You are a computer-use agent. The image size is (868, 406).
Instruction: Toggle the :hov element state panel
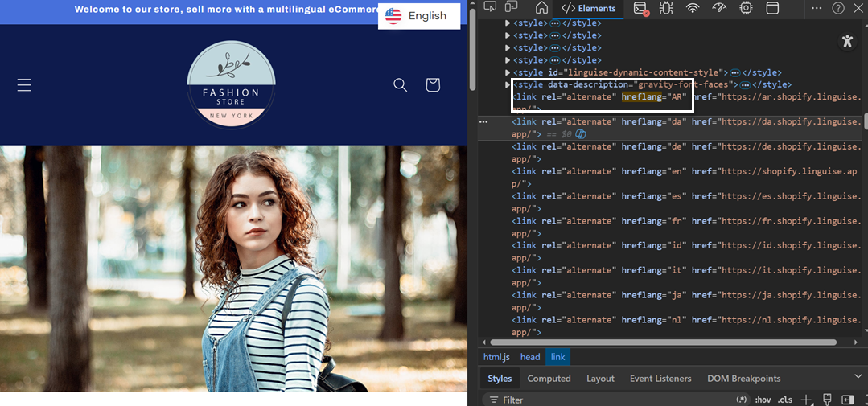pyautogui.click(x=763, y=400)
